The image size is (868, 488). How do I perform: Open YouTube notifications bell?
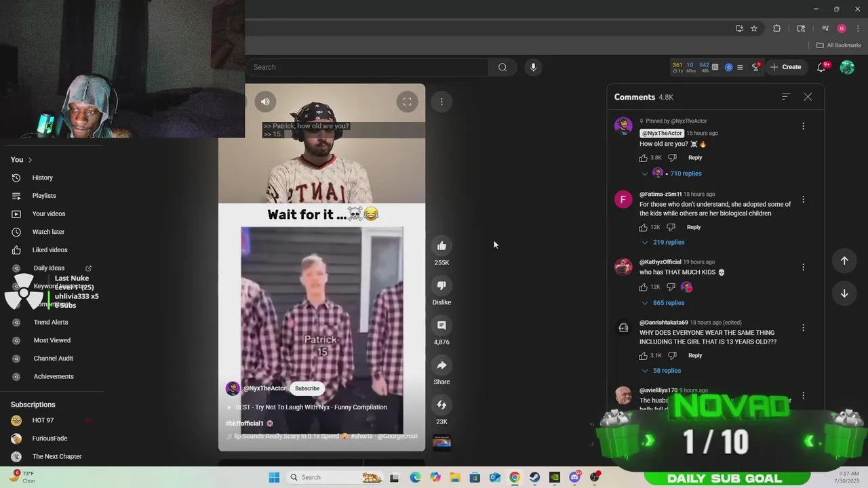821,67
